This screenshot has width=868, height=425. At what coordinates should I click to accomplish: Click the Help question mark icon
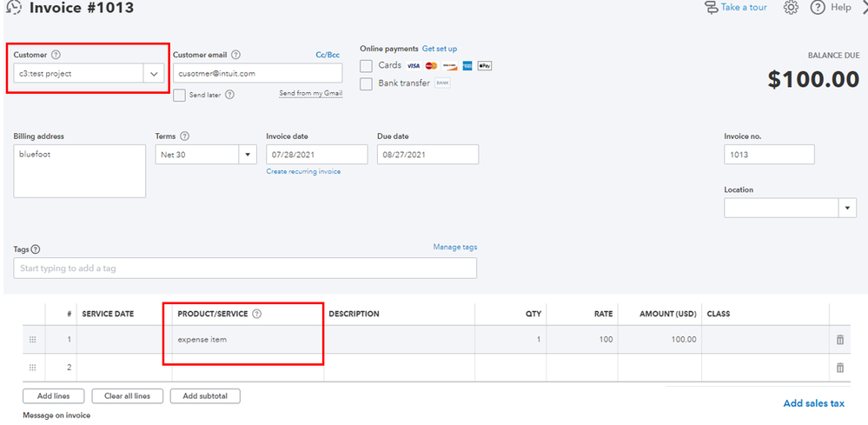(x=818, y=8)
